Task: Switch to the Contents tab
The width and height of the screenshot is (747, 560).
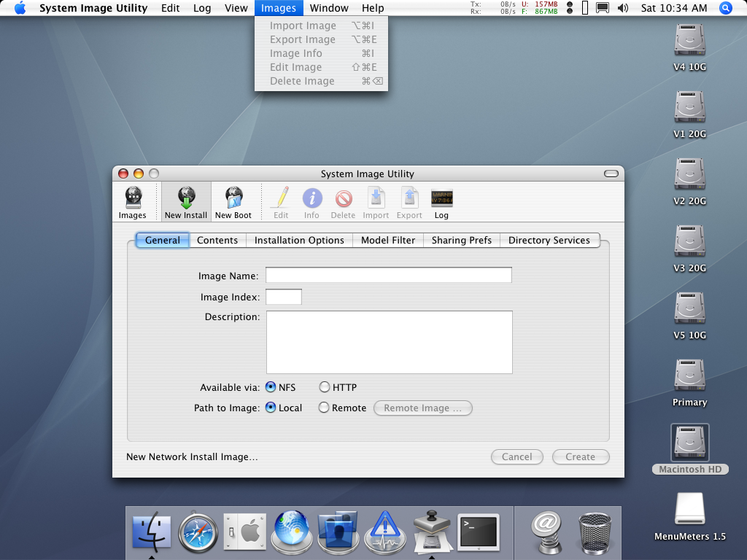Action: pos(217,240)
